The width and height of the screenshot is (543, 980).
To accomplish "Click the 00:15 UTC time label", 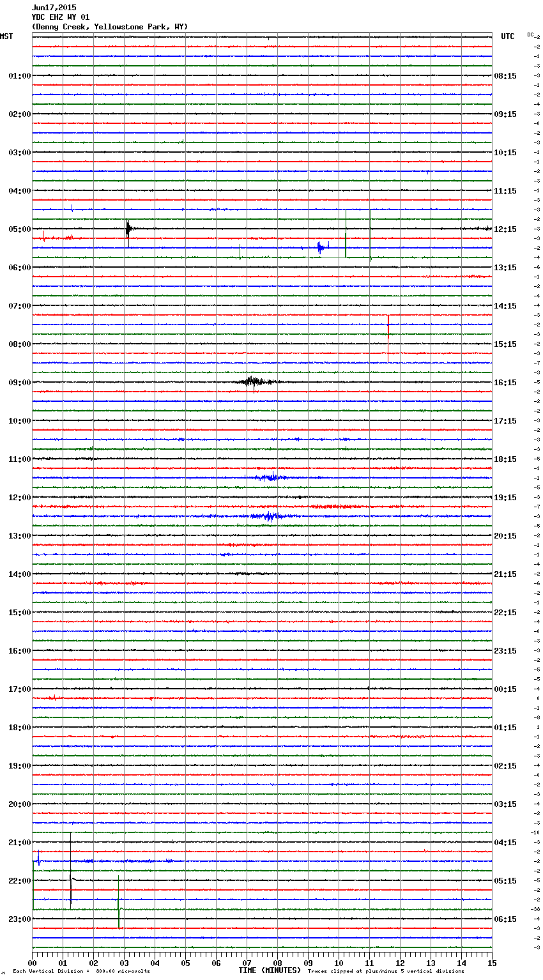I will (x=505, y=689).
